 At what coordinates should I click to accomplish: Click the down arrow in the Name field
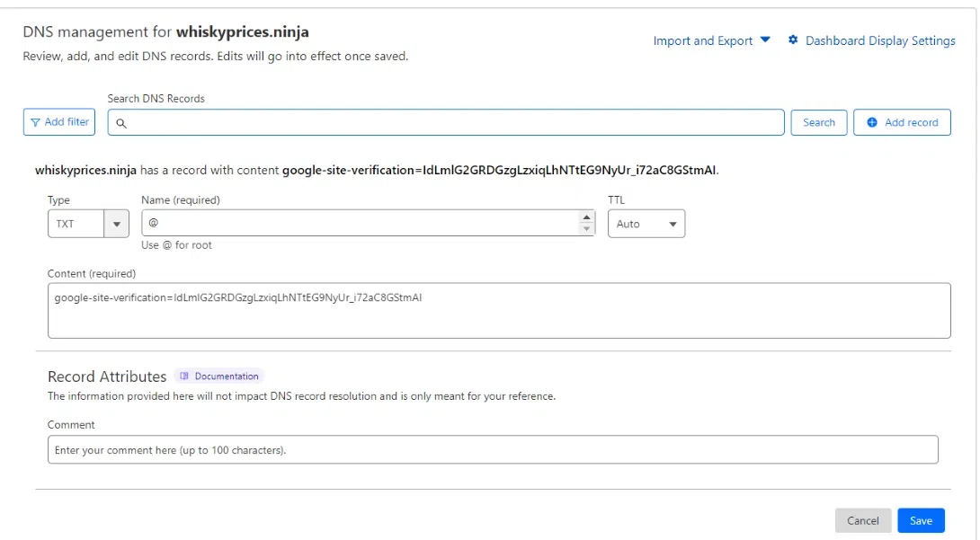[587, 229]
